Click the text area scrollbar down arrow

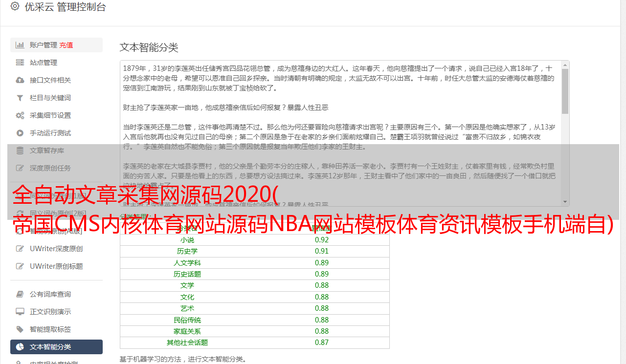pos(565,202)
